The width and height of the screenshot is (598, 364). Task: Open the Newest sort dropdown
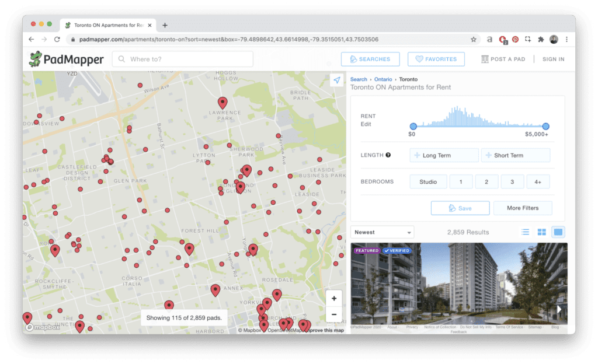382,232
